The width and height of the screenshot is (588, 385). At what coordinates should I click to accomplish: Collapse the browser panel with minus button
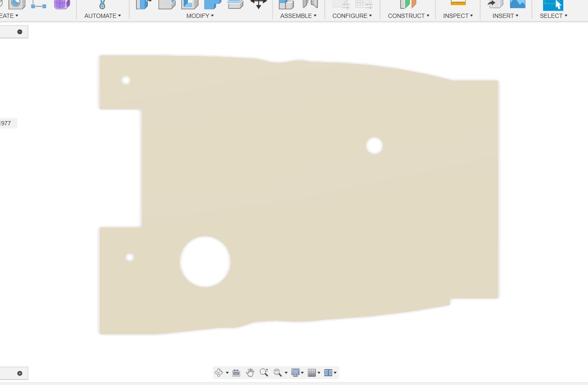(20, 32)
